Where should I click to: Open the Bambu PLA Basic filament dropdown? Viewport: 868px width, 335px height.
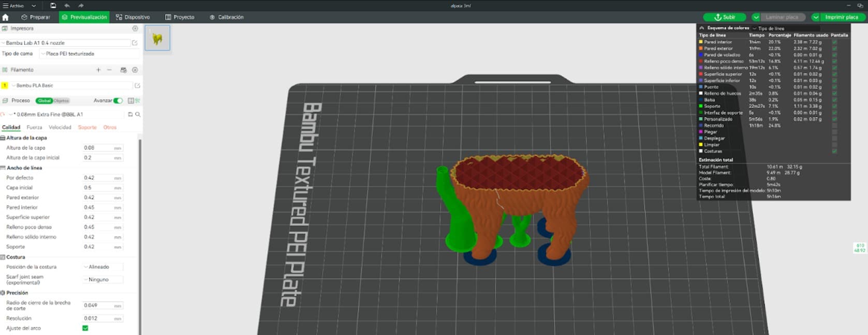point(72,85)
